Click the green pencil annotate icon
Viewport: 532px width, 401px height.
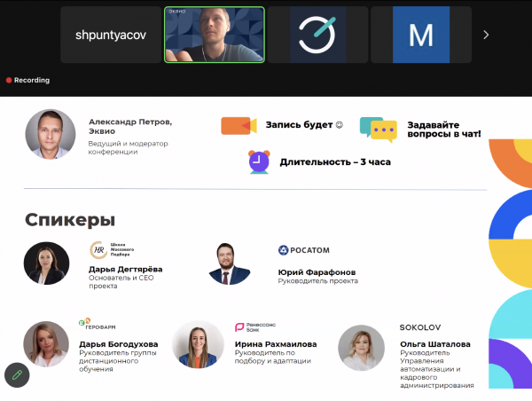click(x=17, y=375)
